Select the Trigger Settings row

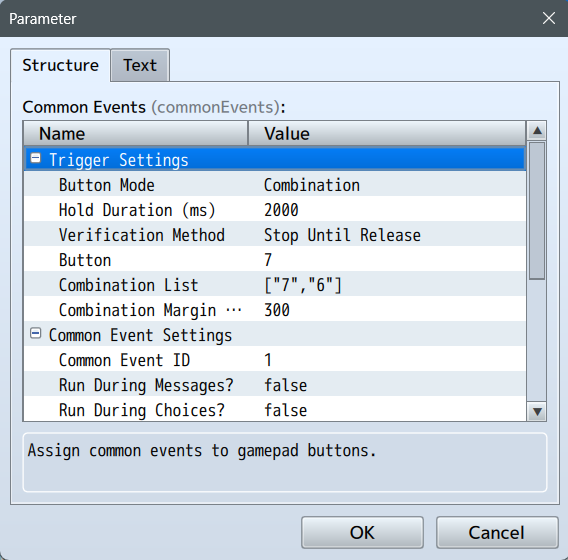coord(275,159)
